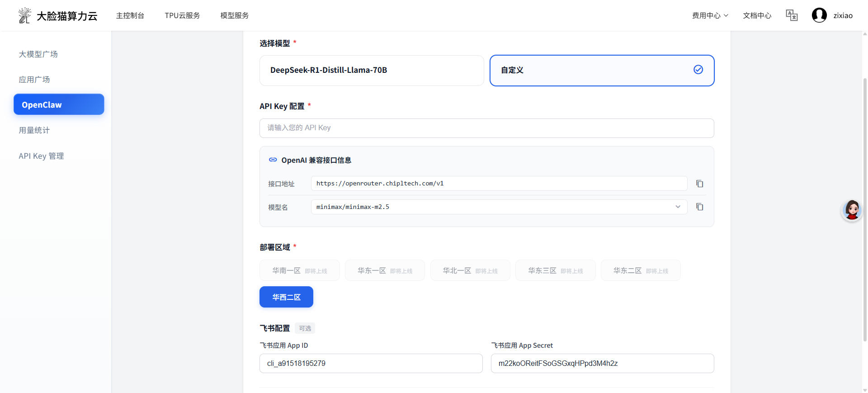Copy the 接口地址 URL with copy icon
This screenshot has height=393, width=868.
pyautogui.click(x=699, y=184)
